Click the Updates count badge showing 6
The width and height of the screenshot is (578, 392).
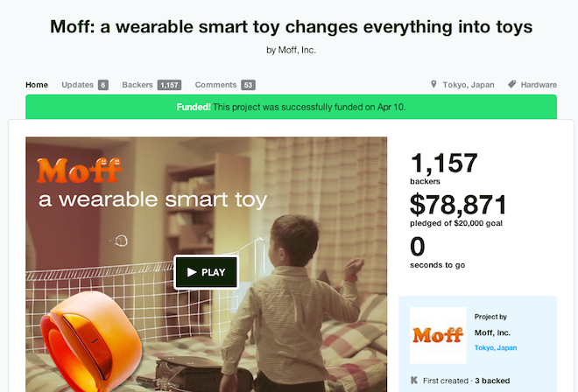coord(103,85)
